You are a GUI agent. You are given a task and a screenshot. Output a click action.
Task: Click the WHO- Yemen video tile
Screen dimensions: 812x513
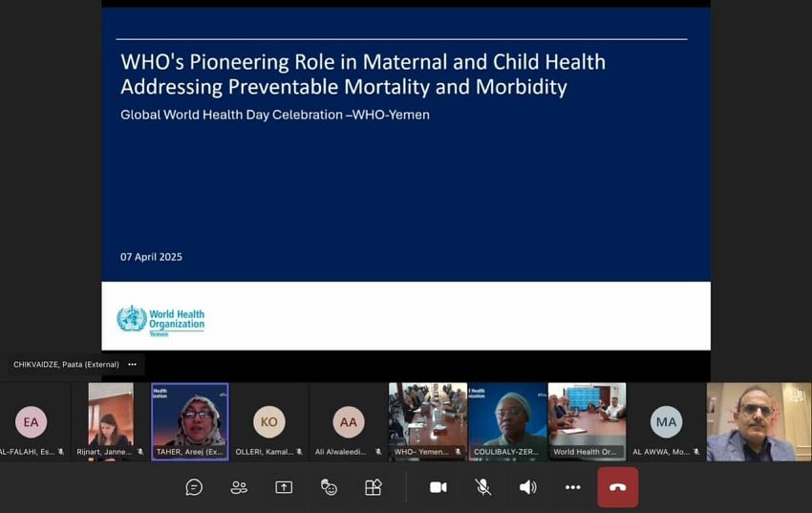pos(427,420)
